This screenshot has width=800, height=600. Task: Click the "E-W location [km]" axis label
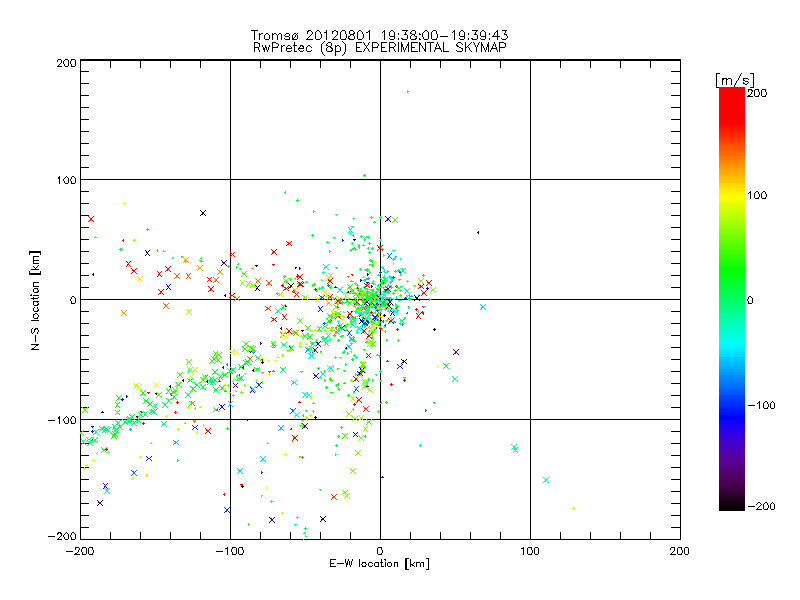click(379, 563)
